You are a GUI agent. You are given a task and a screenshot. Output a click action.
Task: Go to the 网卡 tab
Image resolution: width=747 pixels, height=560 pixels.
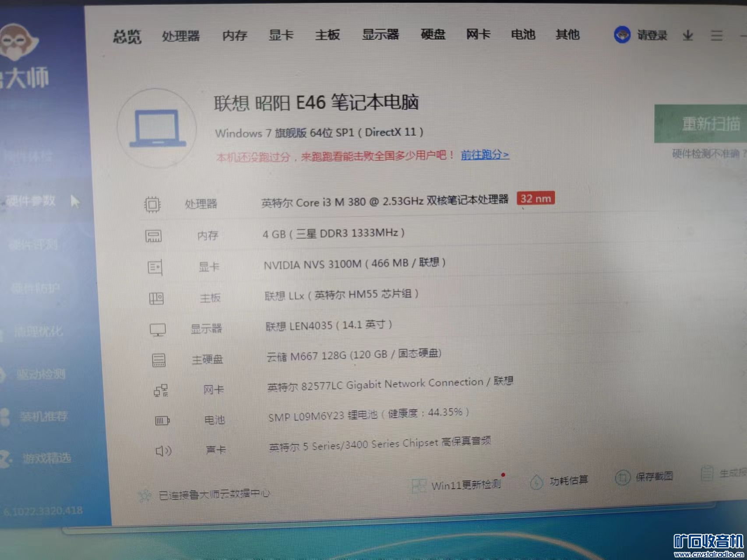478,34
